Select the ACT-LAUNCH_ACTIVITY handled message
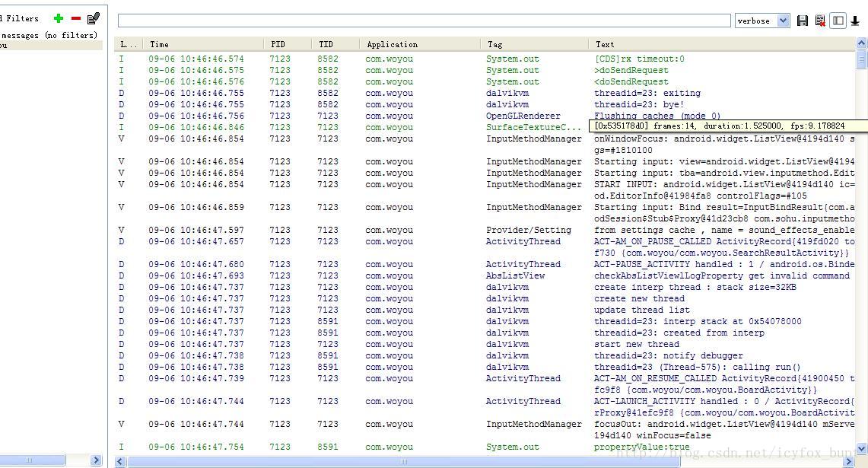The image size is (868, 468). pyautogui.click(x=724, y=406)
